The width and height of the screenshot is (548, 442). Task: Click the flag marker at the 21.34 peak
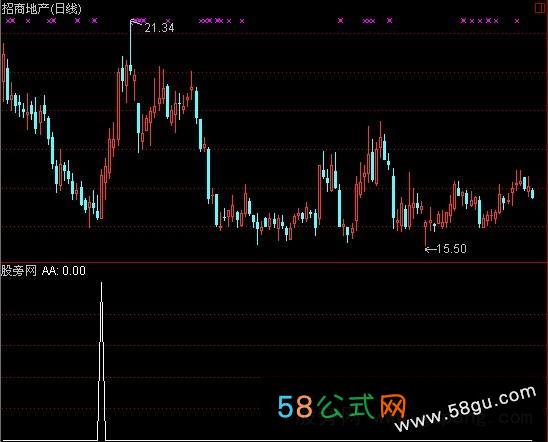point(136,23)
